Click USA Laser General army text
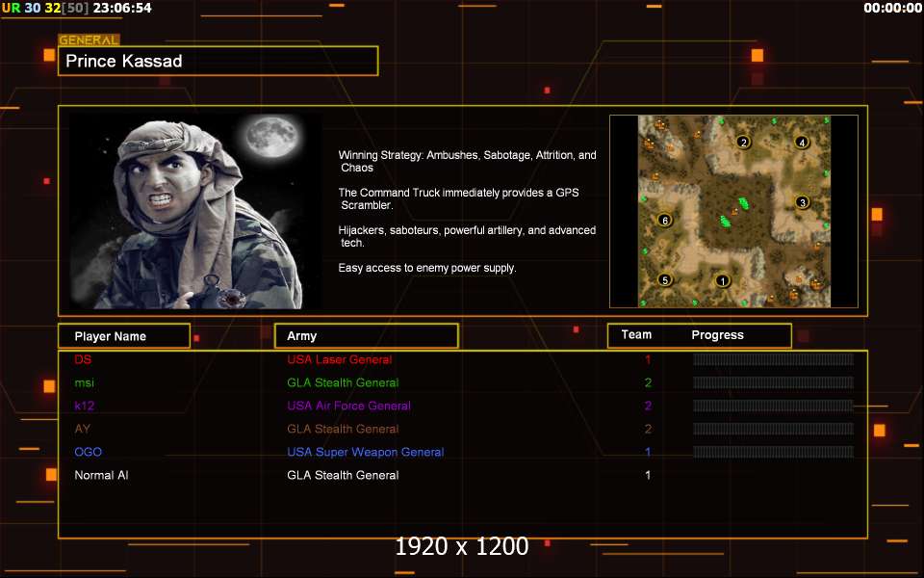The width and height of the screenshot is (924, 578). click(x=340, y=359)
